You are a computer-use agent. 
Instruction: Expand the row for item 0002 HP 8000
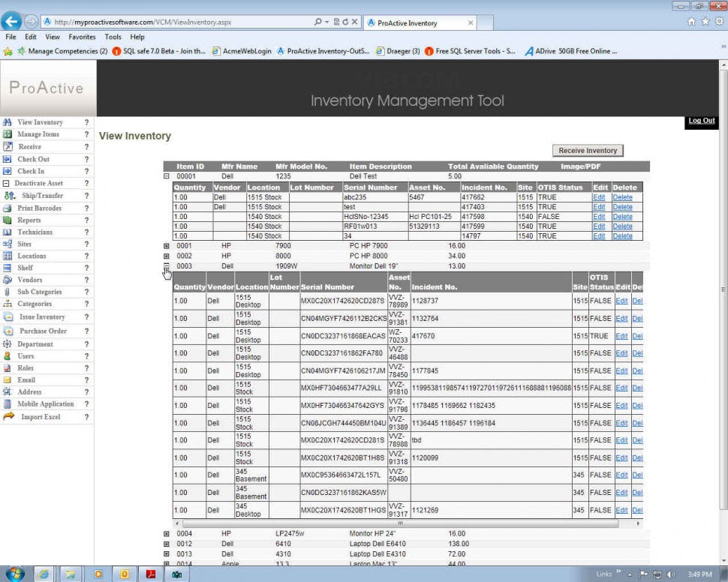167,256
